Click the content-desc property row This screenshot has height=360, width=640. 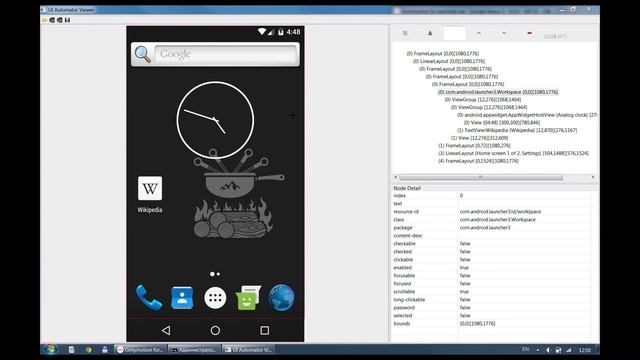(x=491, y=236)
